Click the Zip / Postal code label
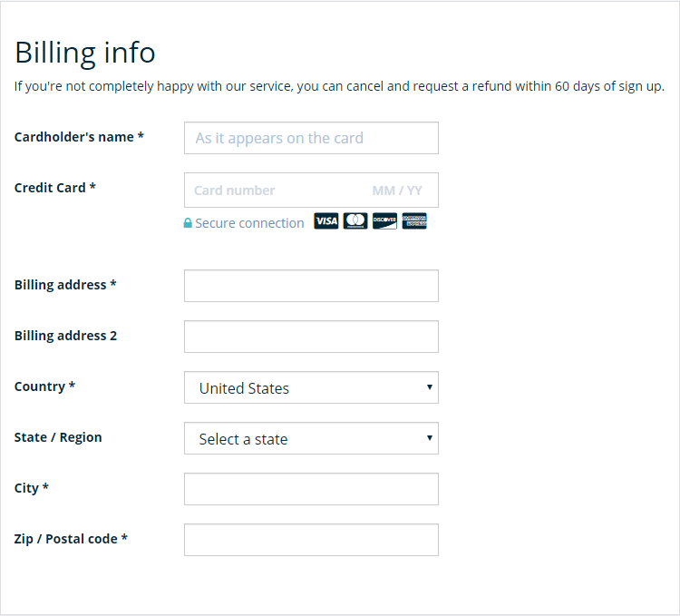 pyautogui.click(x=71, y=539)
